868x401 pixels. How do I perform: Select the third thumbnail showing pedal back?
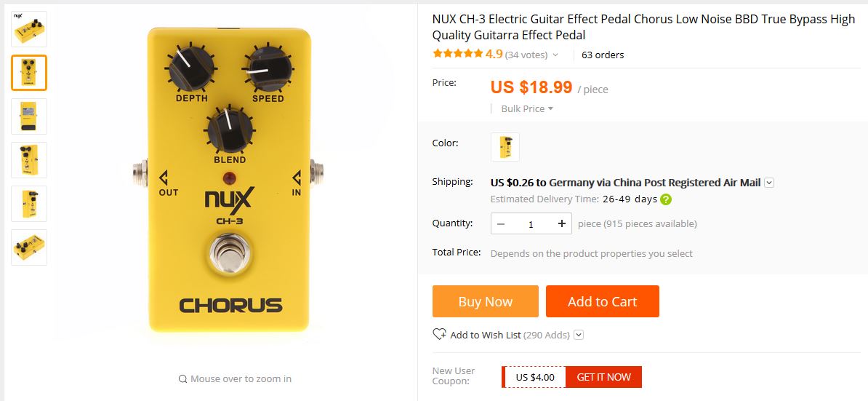pos(29,116)
